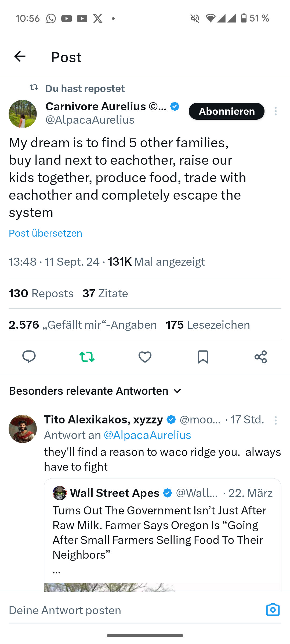
Task: Tap Wall Street Apes avatar icon
Action: (x=60, y=493)
